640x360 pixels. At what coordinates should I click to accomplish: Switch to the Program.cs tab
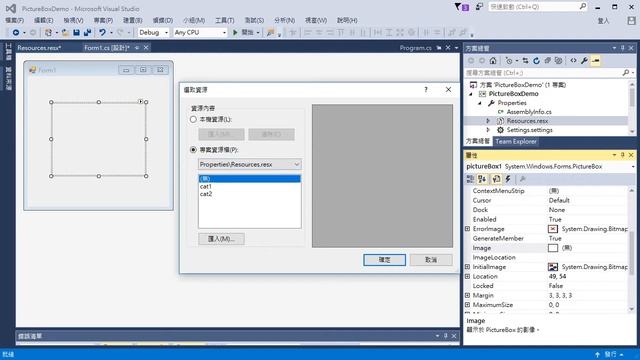pyautogui.click(x=416, y=48)
